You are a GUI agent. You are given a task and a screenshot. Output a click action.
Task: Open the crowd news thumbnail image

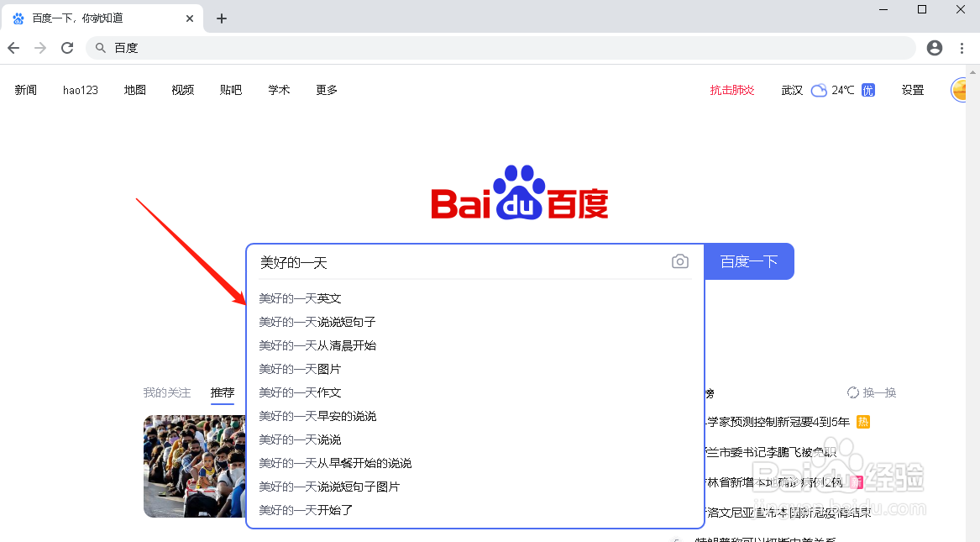[x=194, y=466]
